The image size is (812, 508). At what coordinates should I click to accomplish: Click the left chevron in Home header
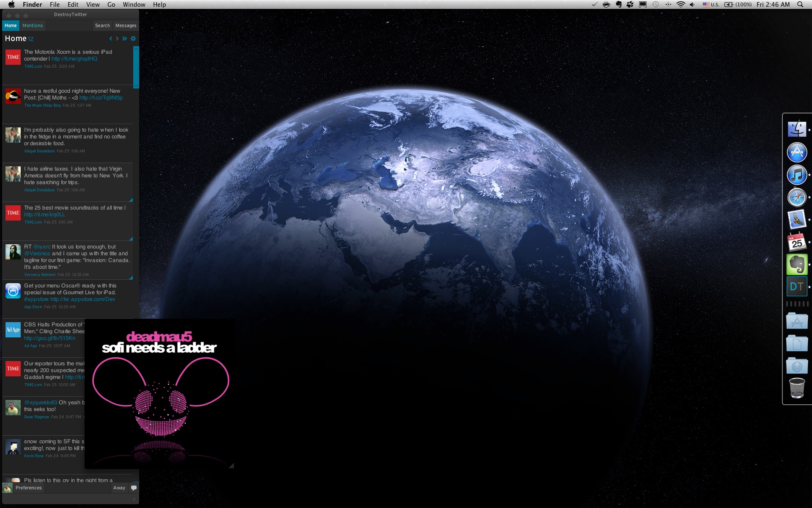coord(111,39)
